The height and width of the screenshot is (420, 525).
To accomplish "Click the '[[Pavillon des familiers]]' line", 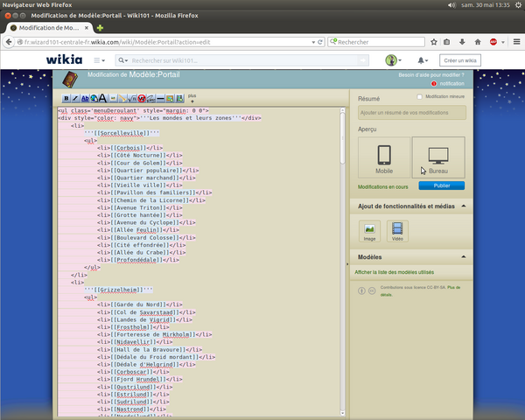I will (x=155, y=192).
